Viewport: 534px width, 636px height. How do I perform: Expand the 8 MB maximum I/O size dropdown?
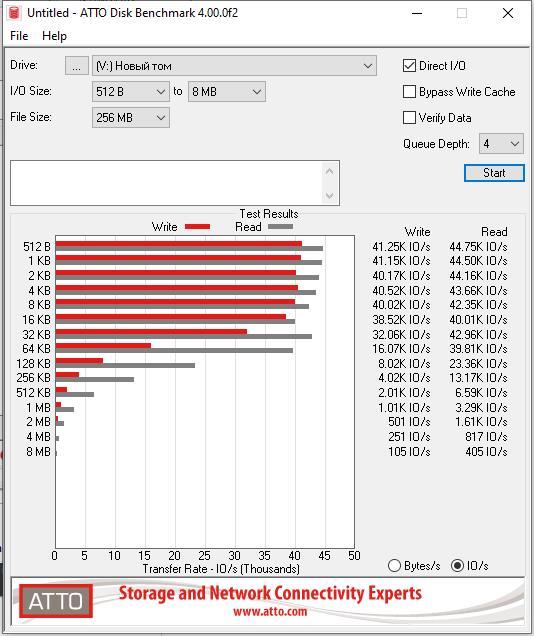(x=227, y=92)
